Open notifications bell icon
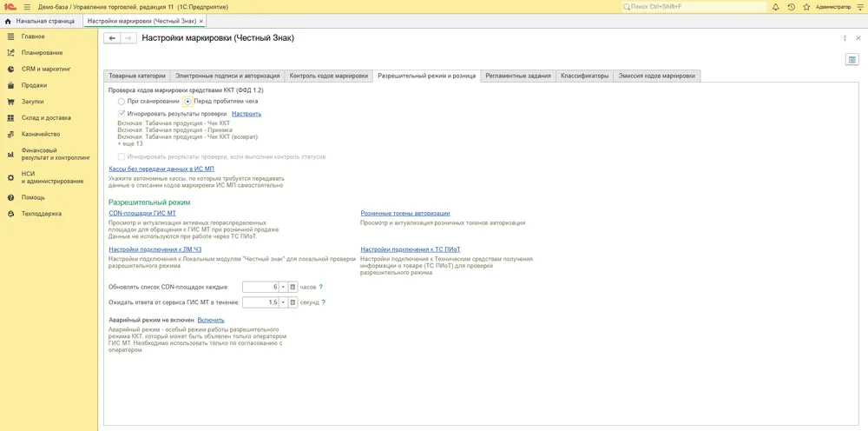Image resolution: width=868 pixels, height=431 pixels. click(775, 7)
